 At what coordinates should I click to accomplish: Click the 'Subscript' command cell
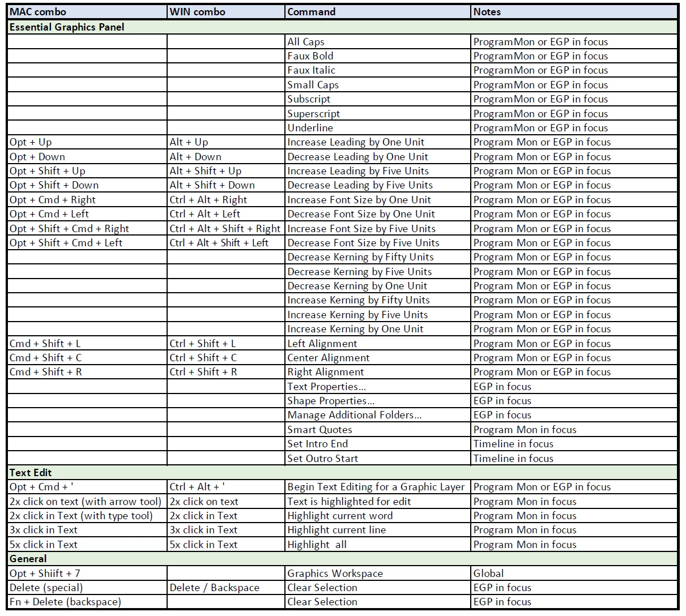click(x=378, y=99)
